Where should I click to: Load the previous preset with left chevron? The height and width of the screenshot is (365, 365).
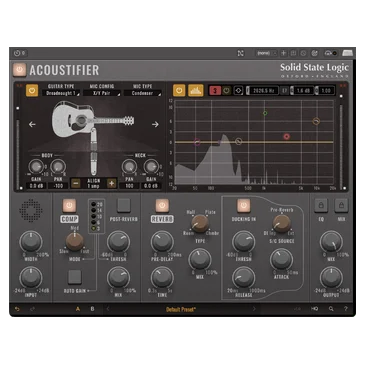pos(108,309)
